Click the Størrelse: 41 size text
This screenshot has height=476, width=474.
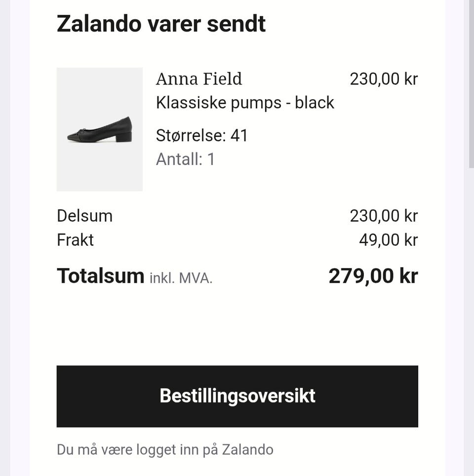coord(202,135)
